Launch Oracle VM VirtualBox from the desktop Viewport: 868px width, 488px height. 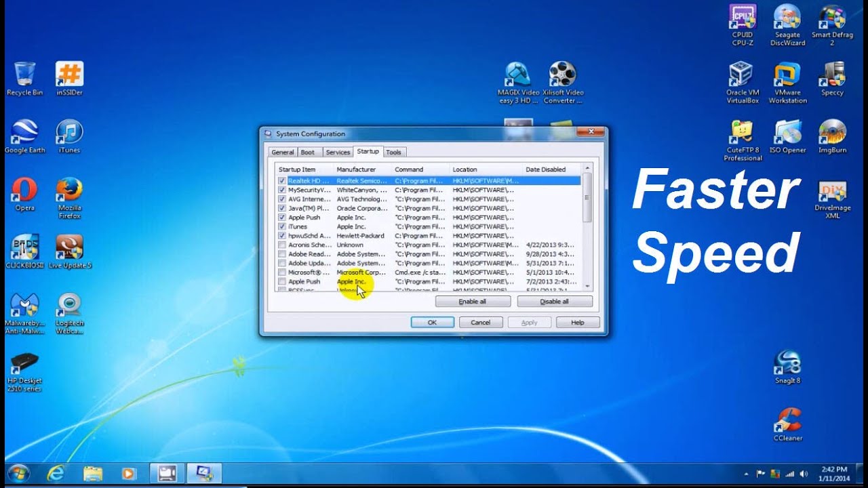[x=743, y=83]
